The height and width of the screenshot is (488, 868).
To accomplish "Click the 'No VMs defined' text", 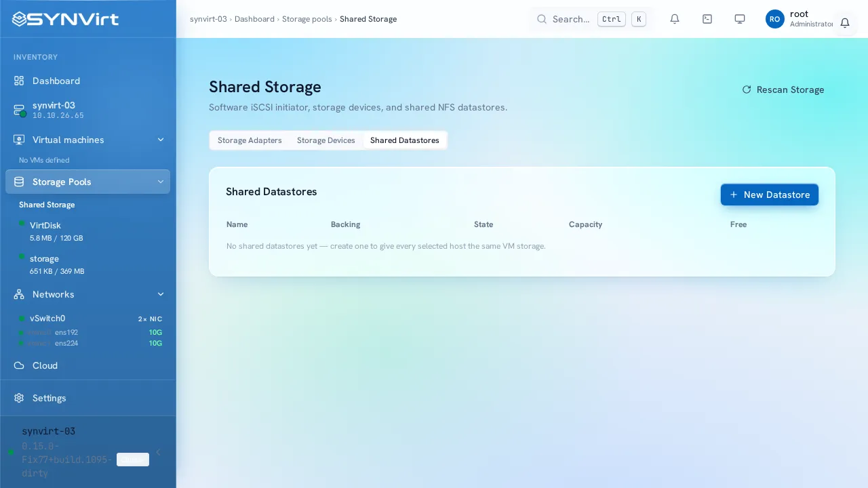I will tap(44, 161).
